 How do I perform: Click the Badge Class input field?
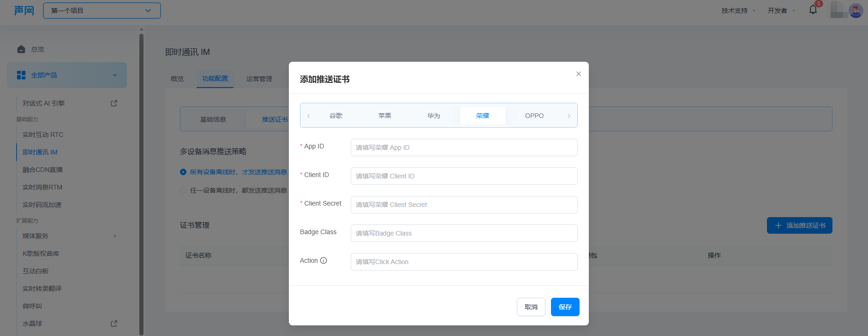point(464,233)
